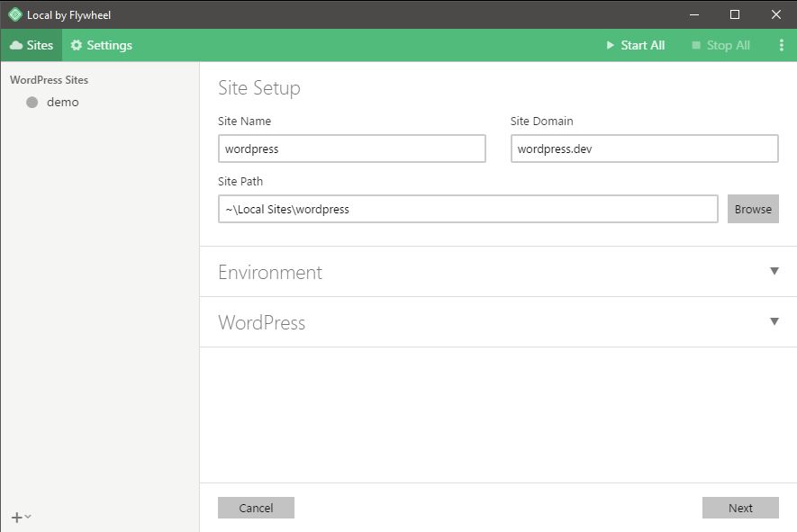Click the Next button
Image resolution: width=797 pixels, height=532 pixels.
(x=740, y=508)
